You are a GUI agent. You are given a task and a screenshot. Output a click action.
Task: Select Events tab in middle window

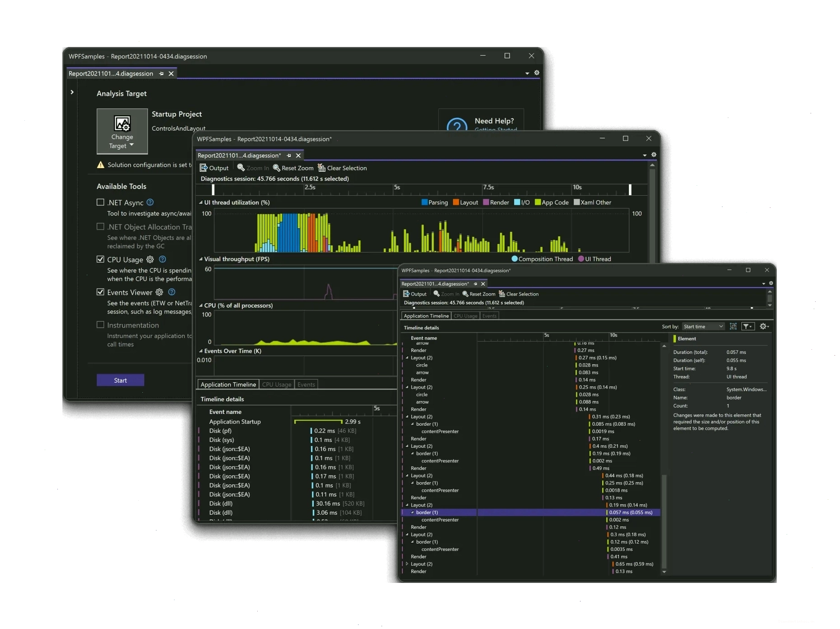coord(306,385)
